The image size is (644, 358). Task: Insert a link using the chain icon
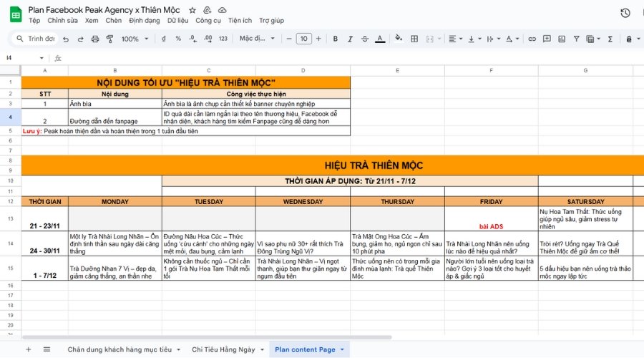(532, 39)
